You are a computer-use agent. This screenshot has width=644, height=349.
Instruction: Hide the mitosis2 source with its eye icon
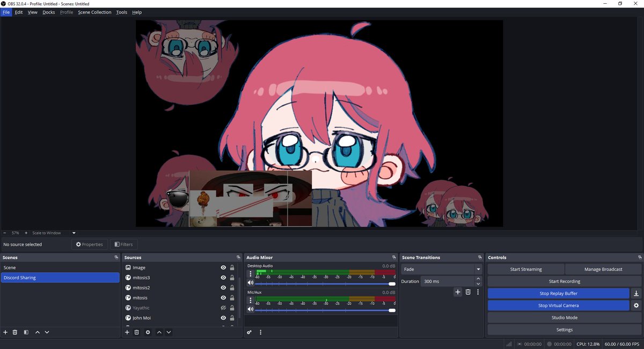[223, 288]
